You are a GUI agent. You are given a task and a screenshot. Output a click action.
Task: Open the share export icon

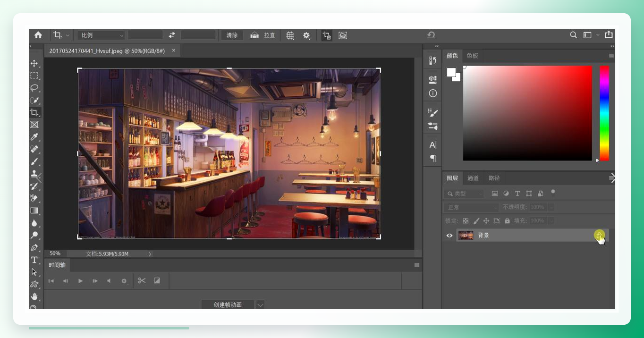(x=609, y=35)
